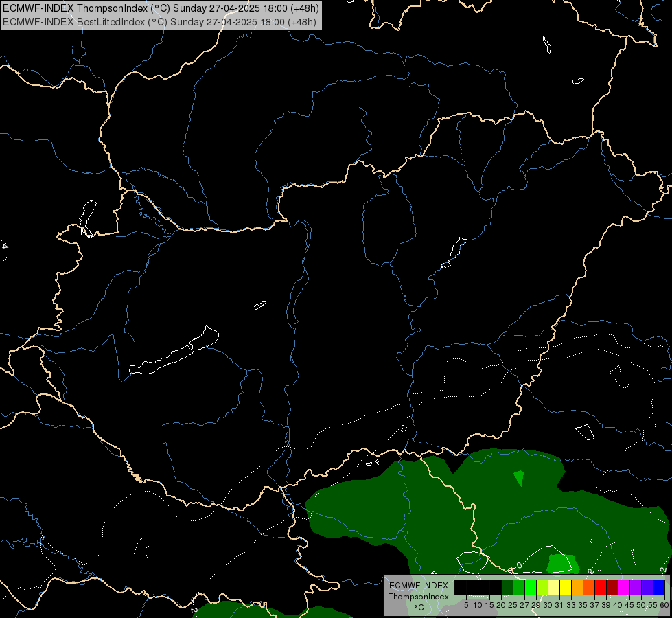The height and width of the screenshot is (618, 672).
Task: Select the orange 33-35 legend swatch
Action: point(577,587)
